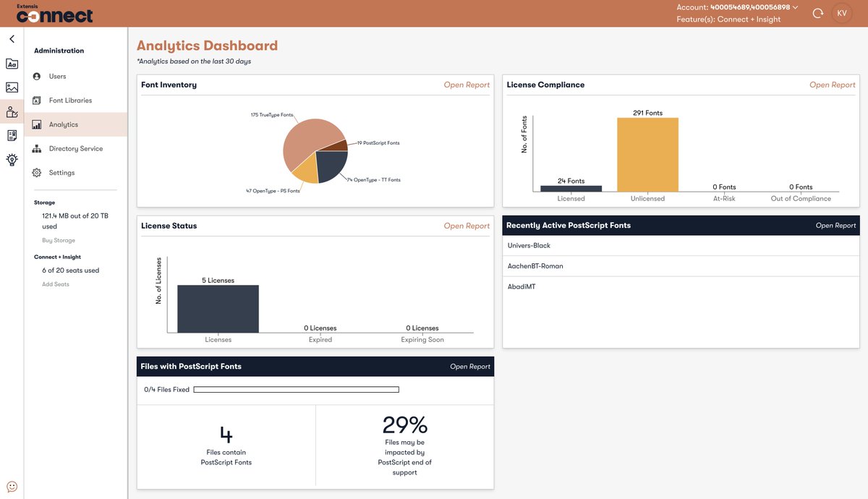The height and width of the screenshot is (499, 868).
Task: Go to Font Libraries menu item
Action: [75, 101]
